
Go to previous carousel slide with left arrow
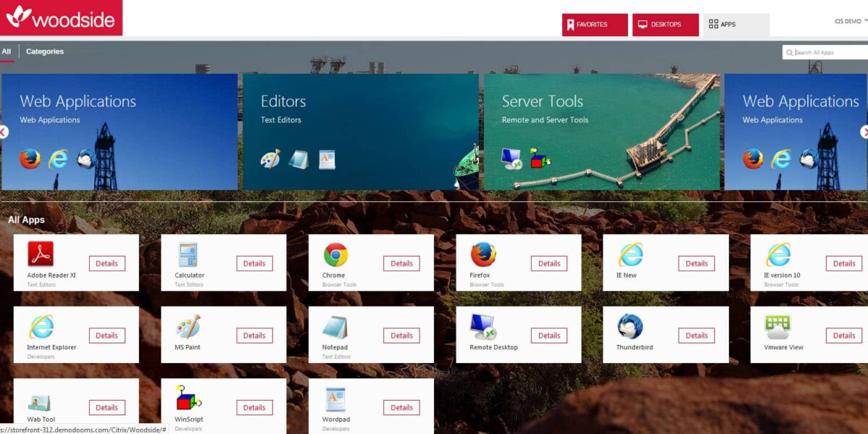point(3,132)
